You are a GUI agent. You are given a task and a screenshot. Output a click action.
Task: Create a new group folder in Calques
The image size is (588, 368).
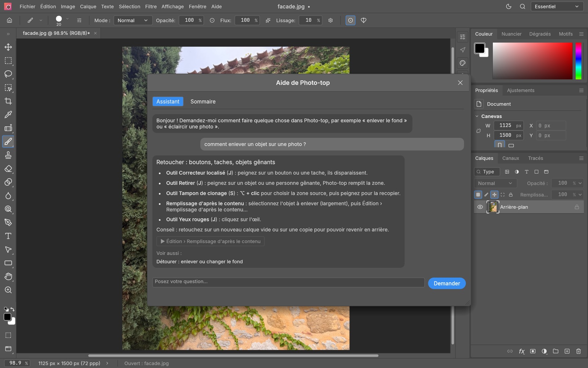click(556, 351)
